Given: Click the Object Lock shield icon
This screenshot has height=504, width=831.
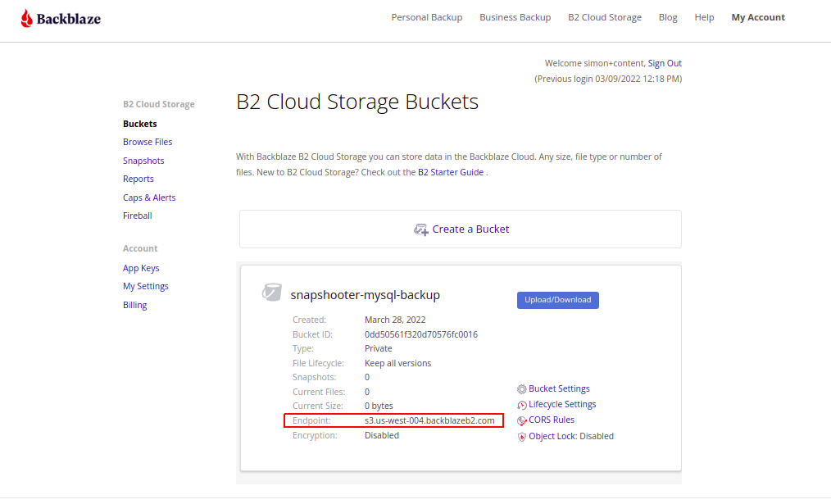Looking at the screenshot, I should (522, 437).
